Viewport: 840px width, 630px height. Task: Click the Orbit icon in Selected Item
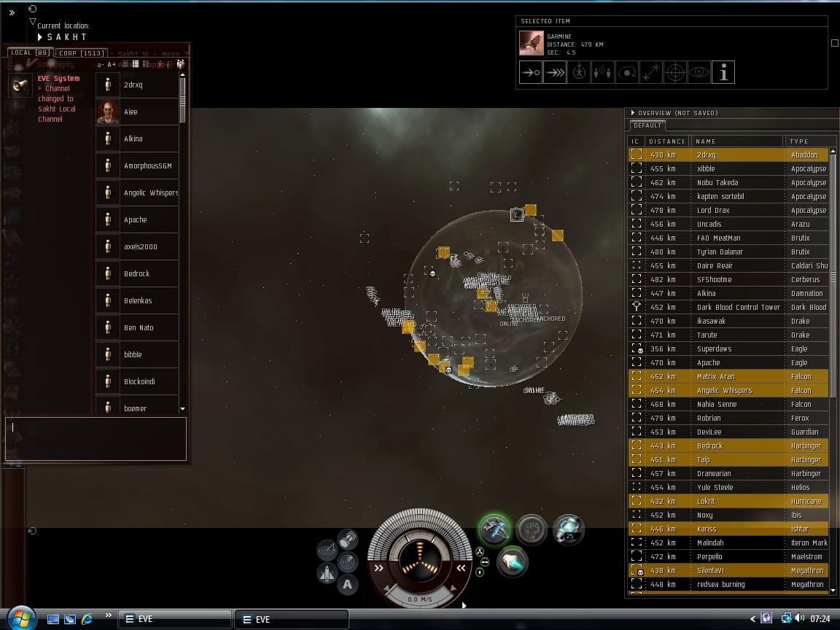627,72
